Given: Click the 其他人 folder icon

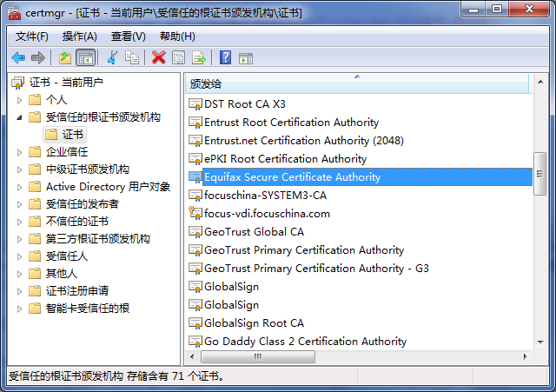Looking at the screenshot, I should tap(35, 274).
